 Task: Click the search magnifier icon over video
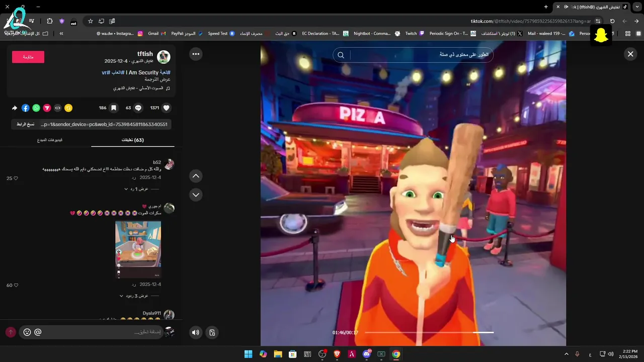341,55
